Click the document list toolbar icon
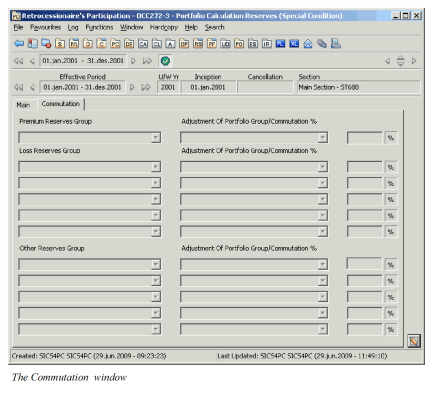 tap(33, 44)
